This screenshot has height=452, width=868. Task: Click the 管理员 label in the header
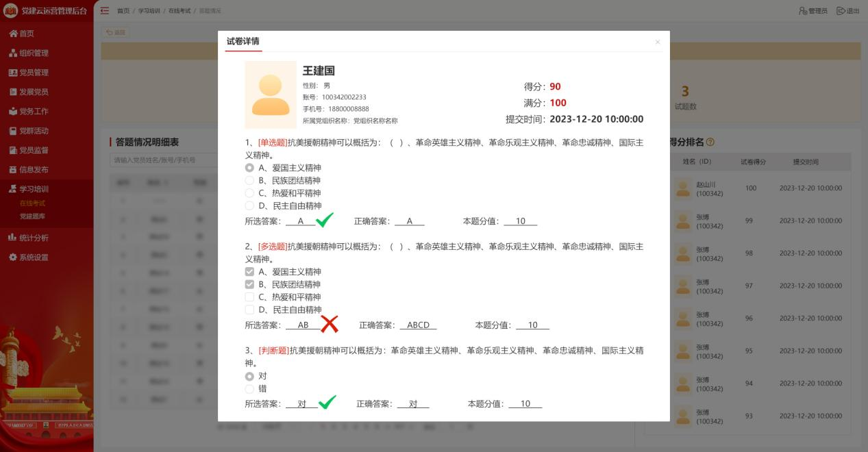[818, 10]
